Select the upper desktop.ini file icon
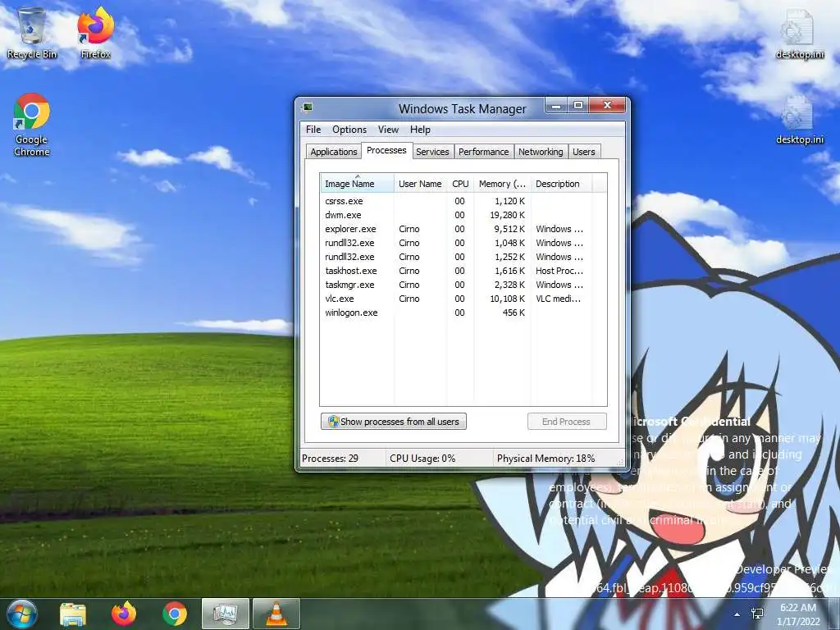The height and width of the screenshot is (630, 840). tap(799, 33)
